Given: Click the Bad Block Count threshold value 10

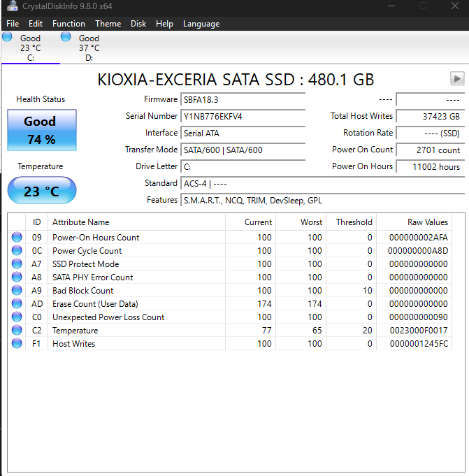Looking at the screenshot, I should pyautogui.click(x=368, y=291).
